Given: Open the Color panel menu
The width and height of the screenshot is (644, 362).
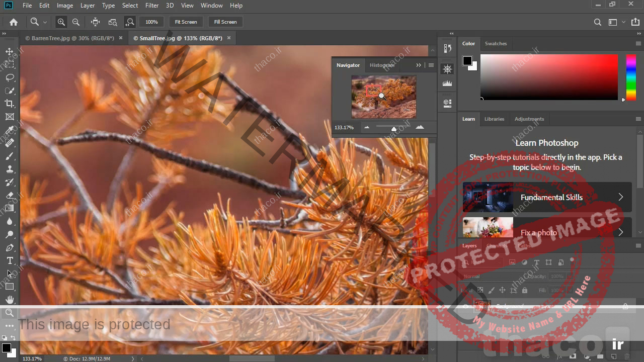Looking at the screenshot, I should [638, 44].
